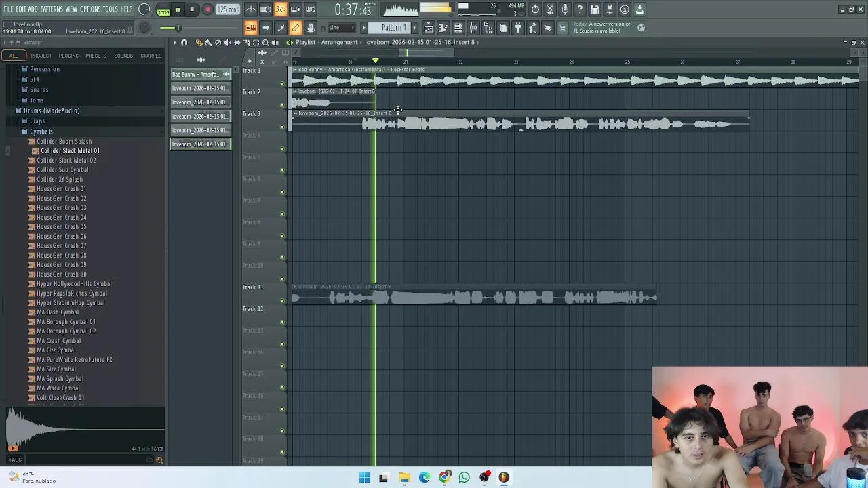Viewport: 868px width, 488px height.
Task: Click the plus button beside Pattern 1
Action: 414,28
